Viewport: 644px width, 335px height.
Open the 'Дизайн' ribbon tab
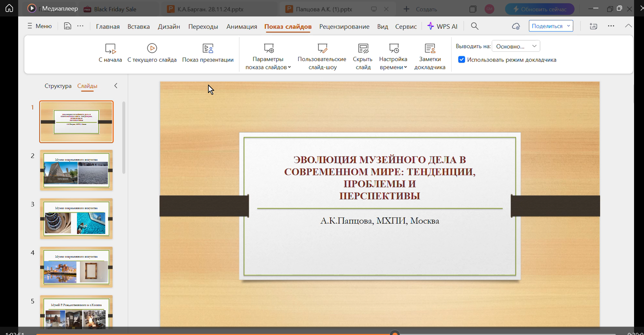click(x=169, y=26)
